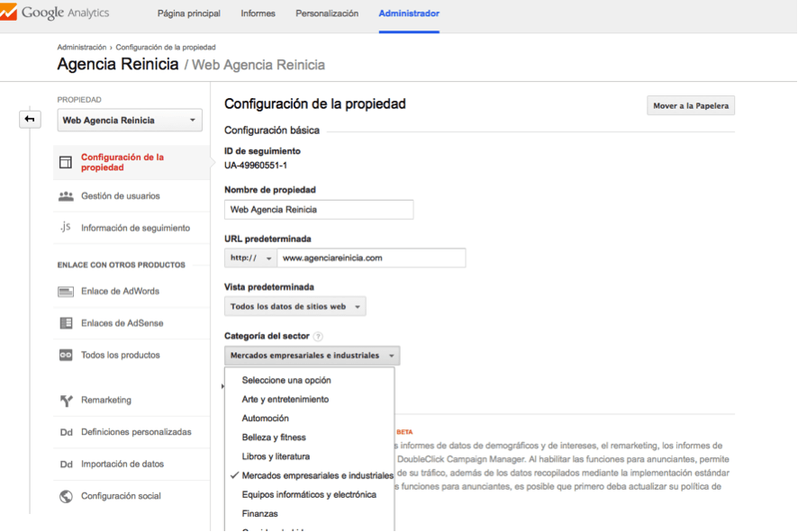
Task: Click the Configuración social globe icon
Action: tap(65, 496)
